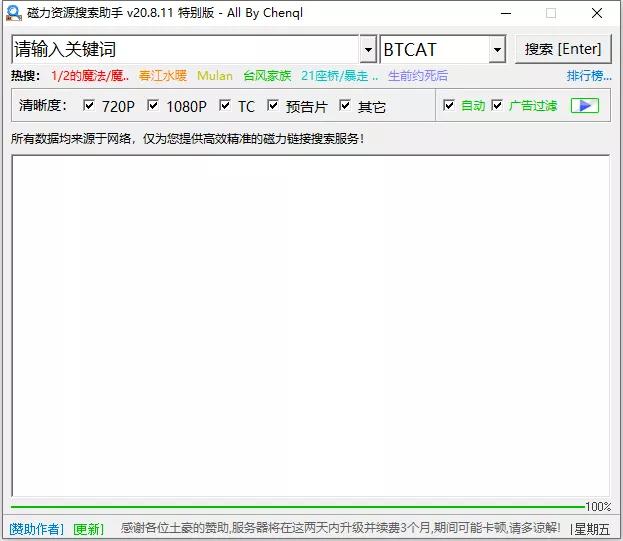Toggle the 其它 checkbox
The image size is (623, 541).
coord(345,106)
